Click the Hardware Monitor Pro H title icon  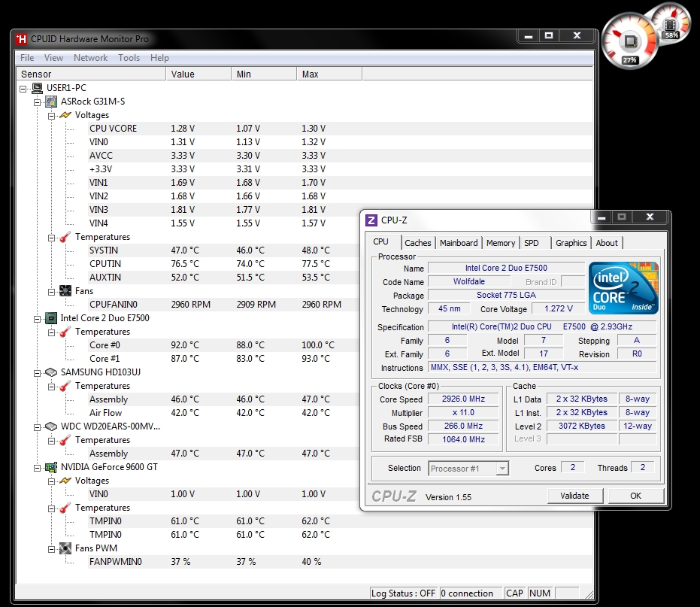pos(21,39)
